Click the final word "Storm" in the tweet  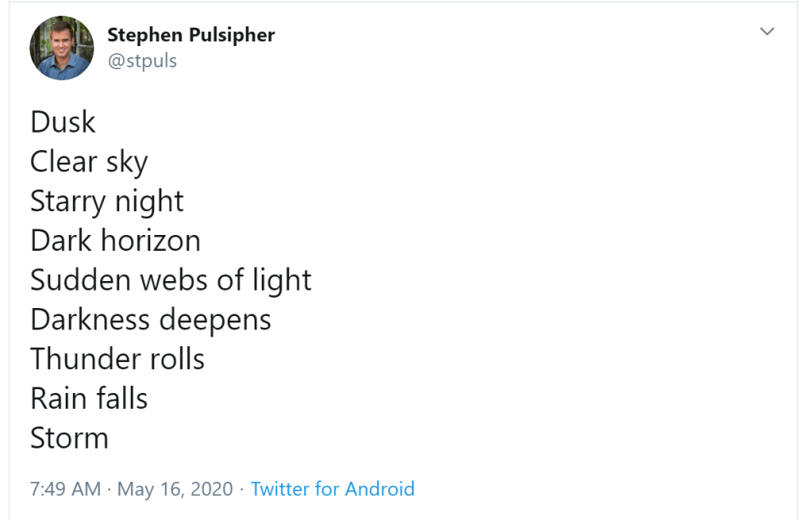tap(69, 438)
